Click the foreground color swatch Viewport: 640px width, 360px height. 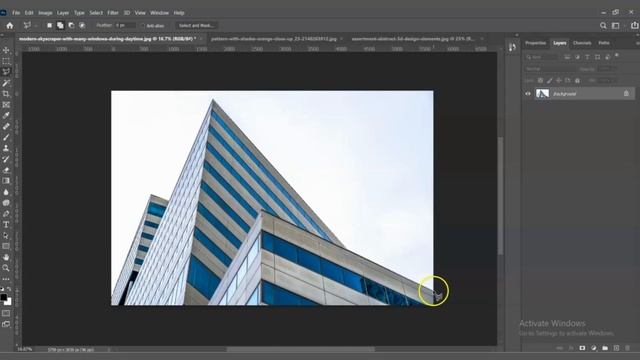4,297
